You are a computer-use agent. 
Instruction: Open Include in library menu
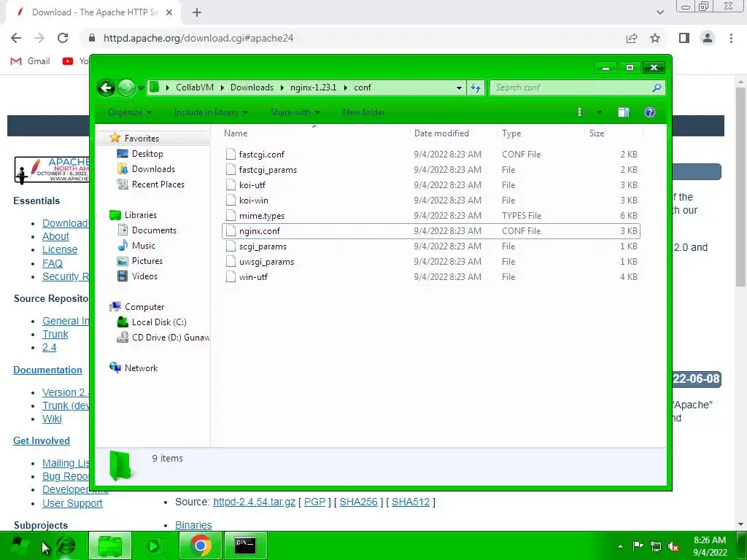click(211, 112)
